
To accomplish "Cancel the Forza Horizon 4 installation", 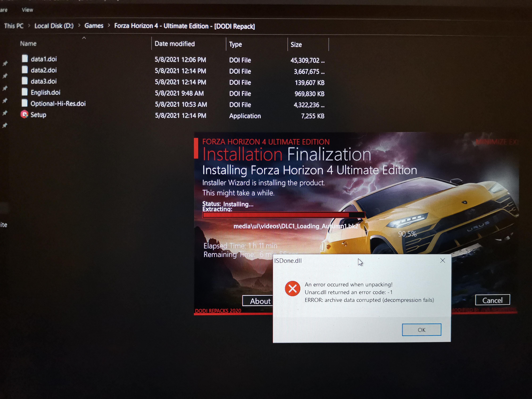I will (492, 300).
